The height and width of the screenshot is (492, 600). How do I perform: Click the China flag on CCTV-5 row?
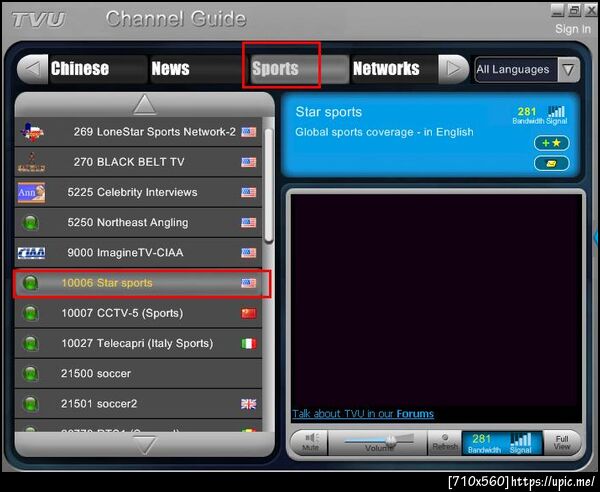coord(249,314)
